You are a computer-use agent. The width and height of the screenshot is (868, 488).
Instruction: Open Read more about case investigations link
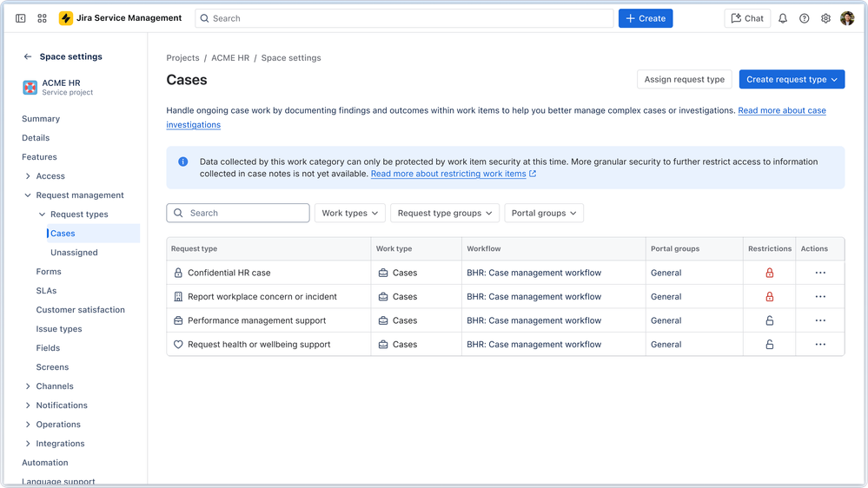[782, 110]
